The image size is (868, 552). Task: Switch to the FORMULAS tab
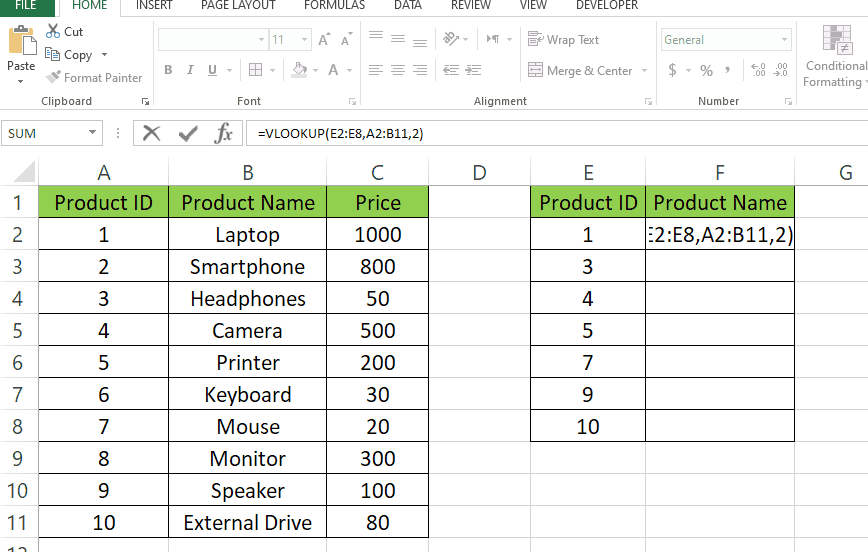(x=334, y=6)
